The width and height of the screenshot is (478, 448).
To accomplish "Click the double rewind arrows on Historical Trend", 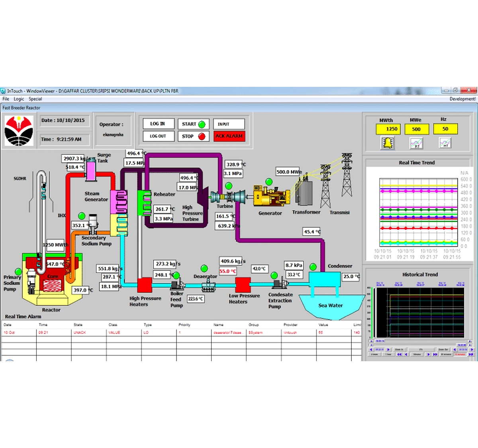I will click(x=399, y=354).
